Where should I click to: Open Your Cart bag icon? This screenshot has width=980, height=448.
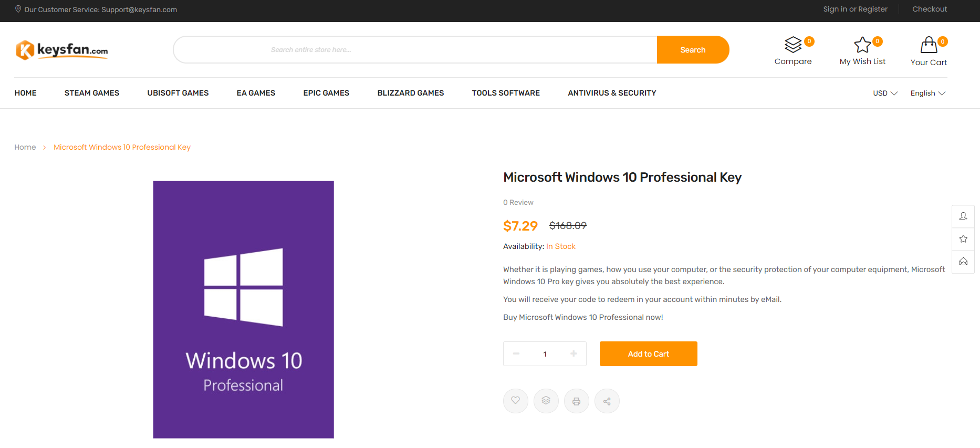click(929, 45)
